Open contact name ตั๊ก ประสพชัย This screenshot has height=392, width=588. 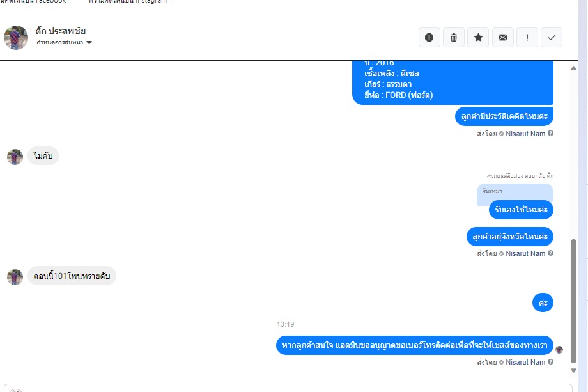point(60,31)
